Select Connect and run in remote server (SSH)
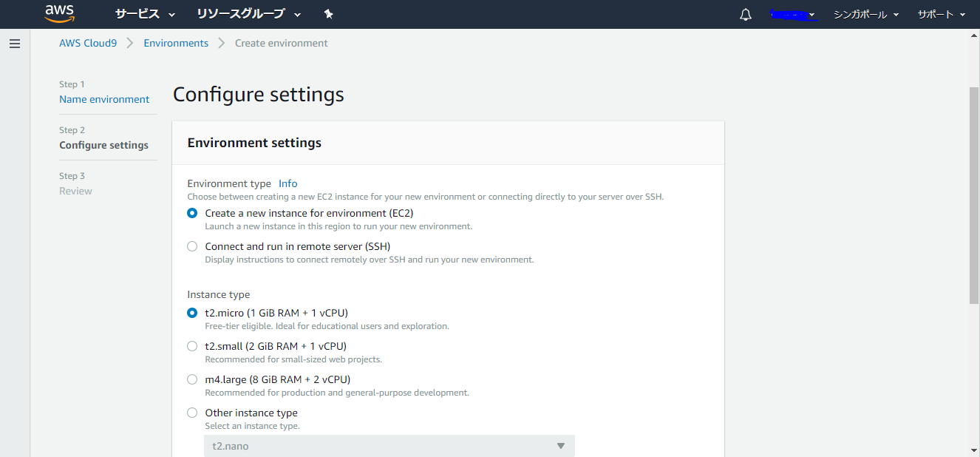Screen dimensions: 980x457 tap(192, 246)
